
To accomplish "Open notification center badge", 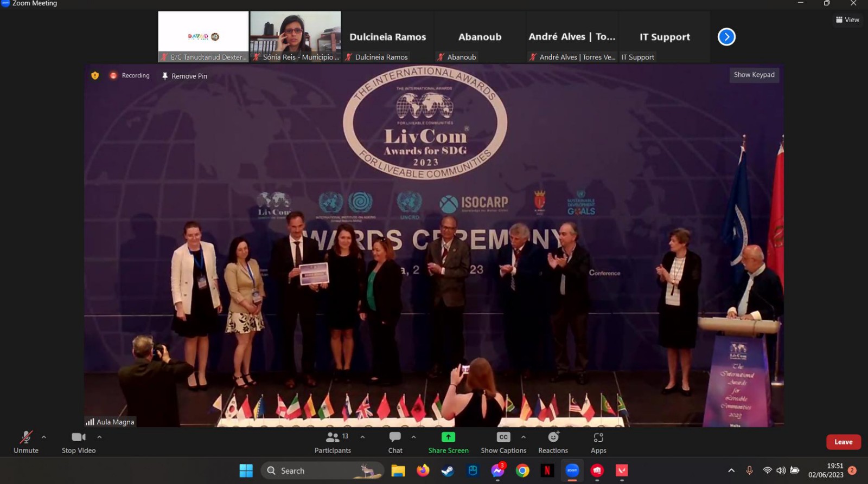I will tap(852, 470).
